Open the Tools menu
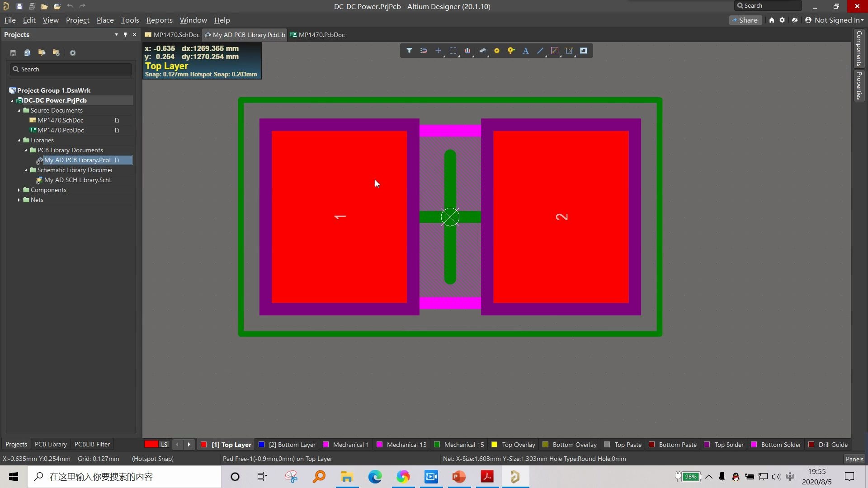Viewport: 868px width, 488px height. coord(130,20)
